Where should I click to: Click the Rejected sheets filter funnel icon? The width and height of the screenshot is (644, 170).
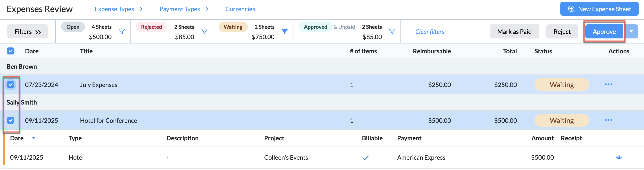pos(204,31)
